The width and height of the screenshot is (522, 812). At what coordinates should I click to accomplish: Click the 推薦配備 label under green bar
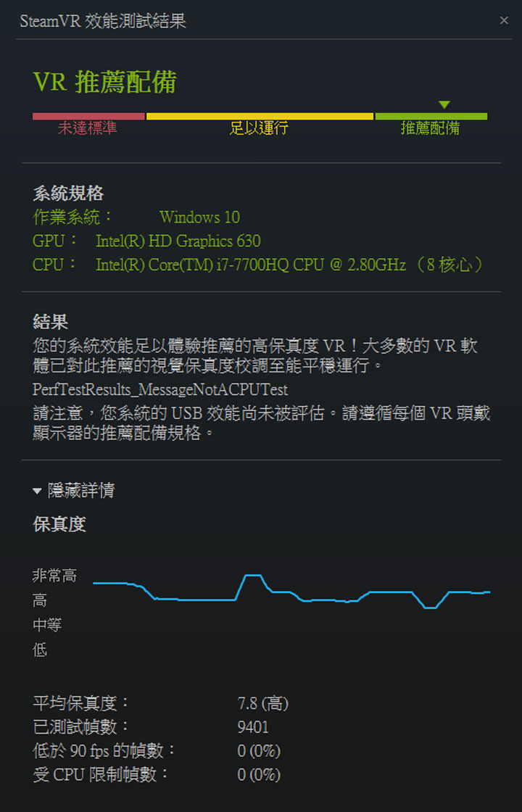coord(430,128)
